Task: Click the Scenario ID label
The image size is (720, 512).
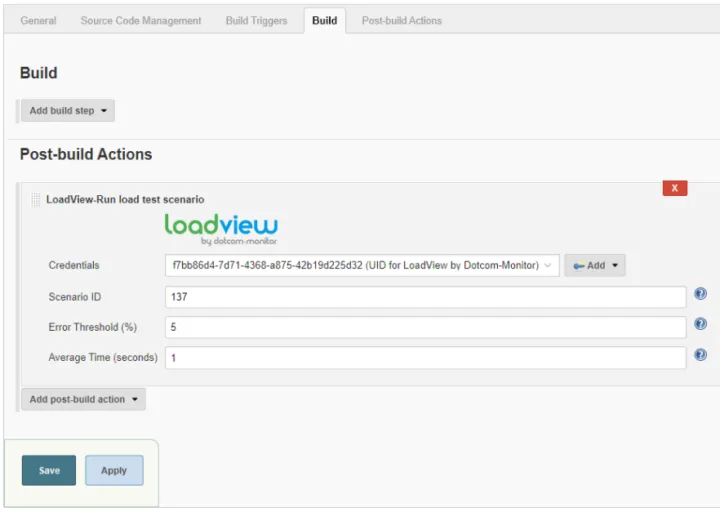Action: pyautogui.click(x=75, y=297)
